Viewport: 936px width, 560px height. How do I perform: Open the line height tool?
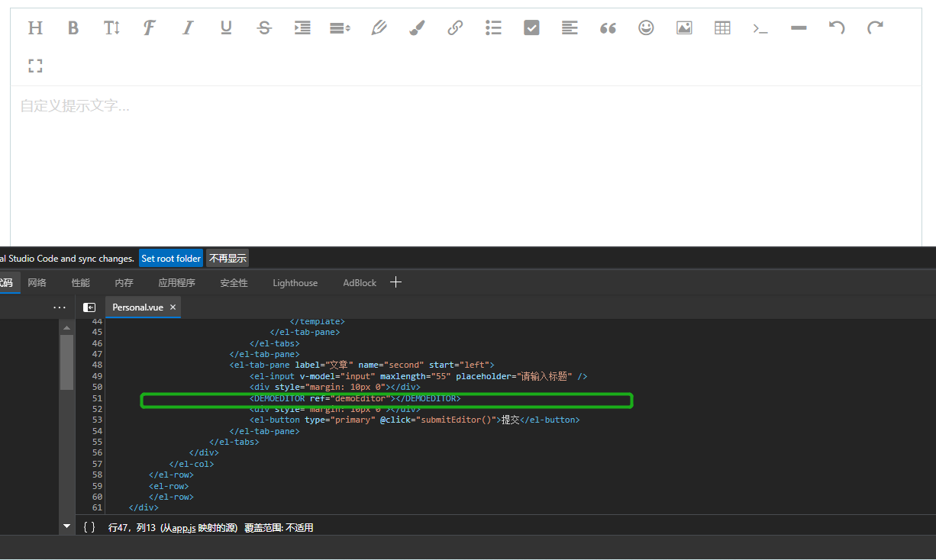pyautogui.click(x=341, y=28)
